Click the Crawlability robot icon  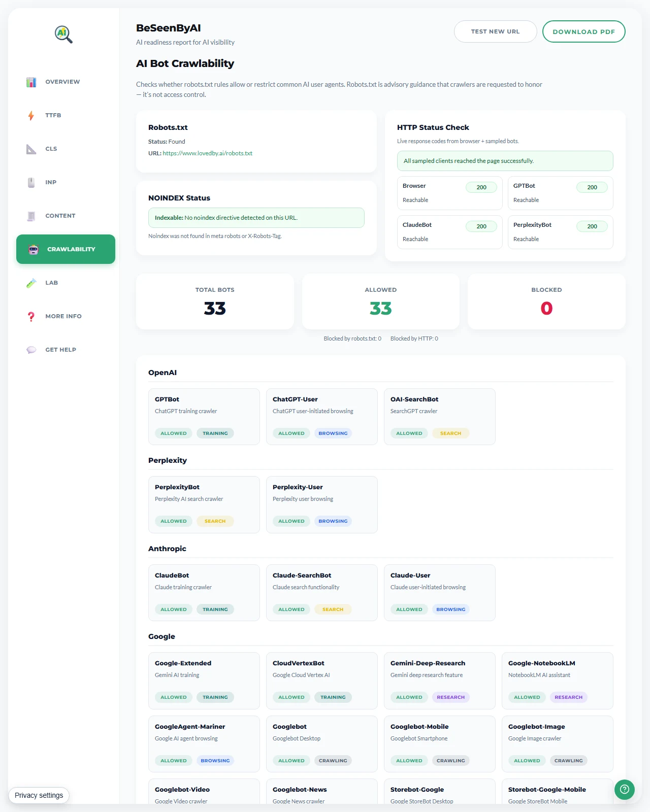[x=34, y=249]
